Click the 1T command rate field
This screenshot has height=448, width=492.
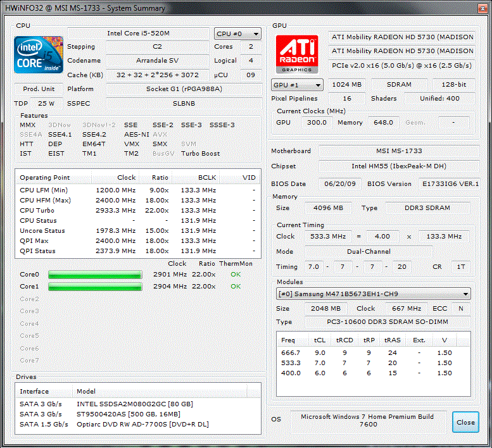460,266
